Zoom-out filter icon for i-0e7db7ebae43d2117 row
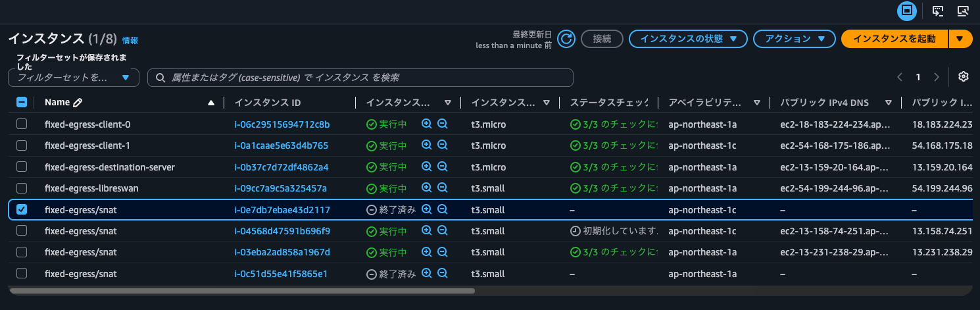 click(x=443, y=209)
